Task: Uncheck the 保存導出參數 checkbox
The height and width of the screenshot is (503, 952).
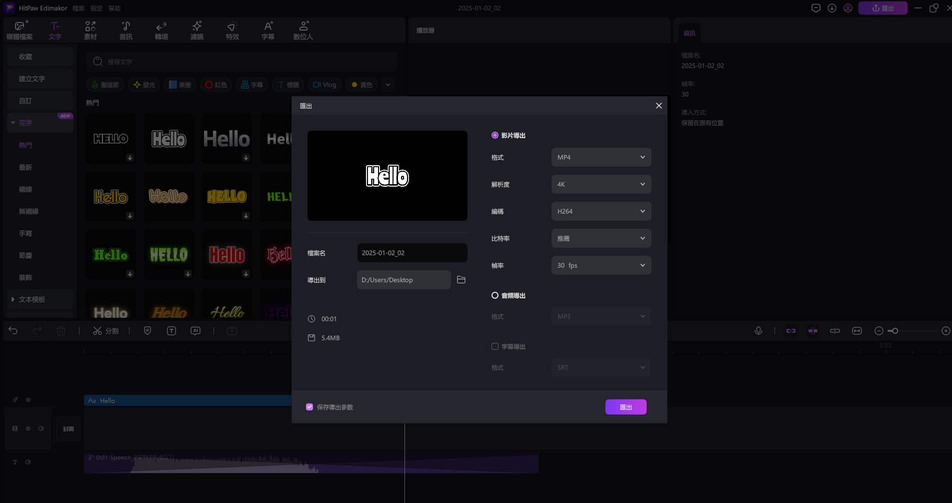Action: click(310, 407)
